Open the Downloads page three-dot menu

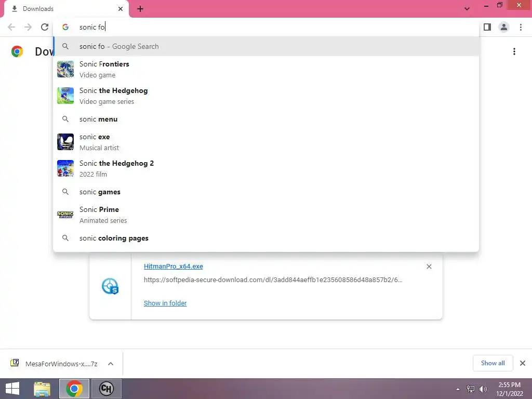tap(514, 51)
